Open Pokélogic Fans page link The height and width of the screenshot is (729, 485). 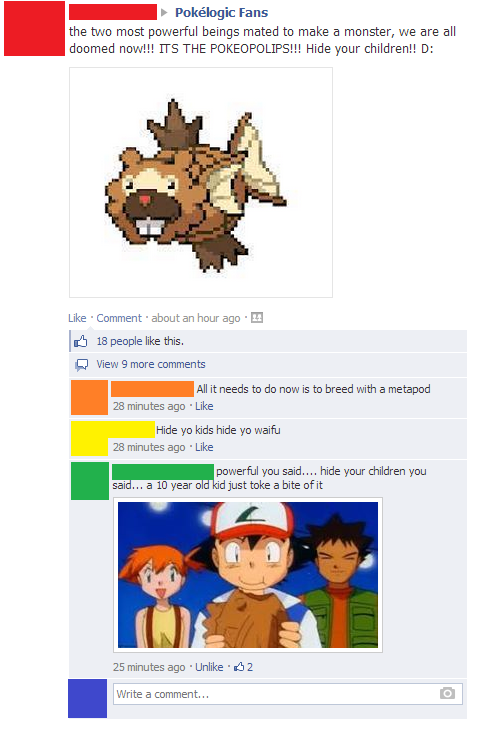(x=221, y=13)
